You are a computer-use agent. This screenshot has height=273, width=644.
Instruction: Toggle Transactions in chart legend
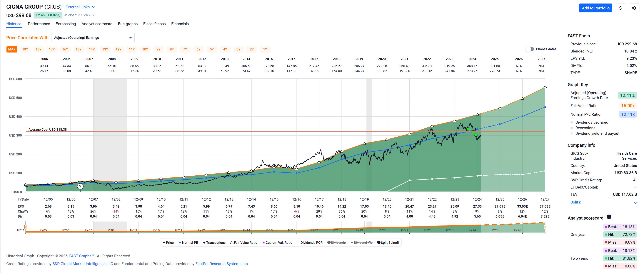(214, 243)
